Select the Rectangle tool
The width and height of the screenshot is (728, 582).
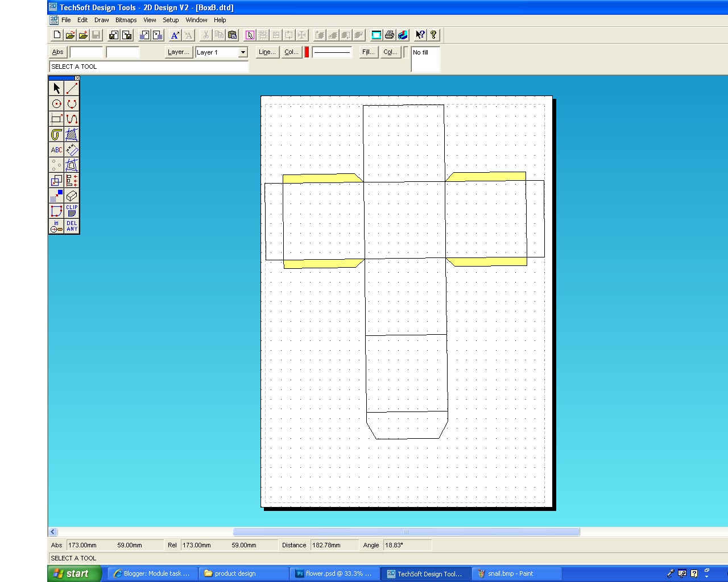pyautogui.click(x=56, y=119)
